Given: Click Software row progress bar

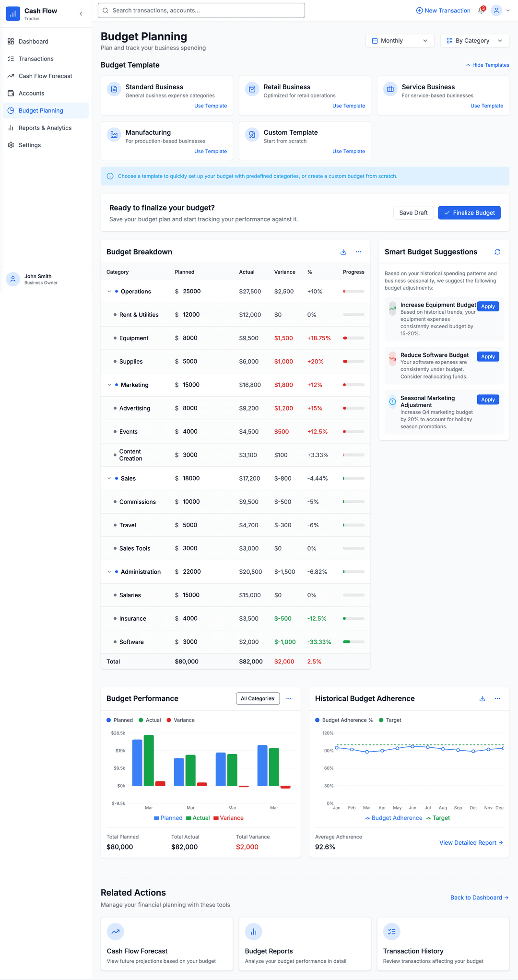Looking at the screenshot, I should click(x=354, y=642).
